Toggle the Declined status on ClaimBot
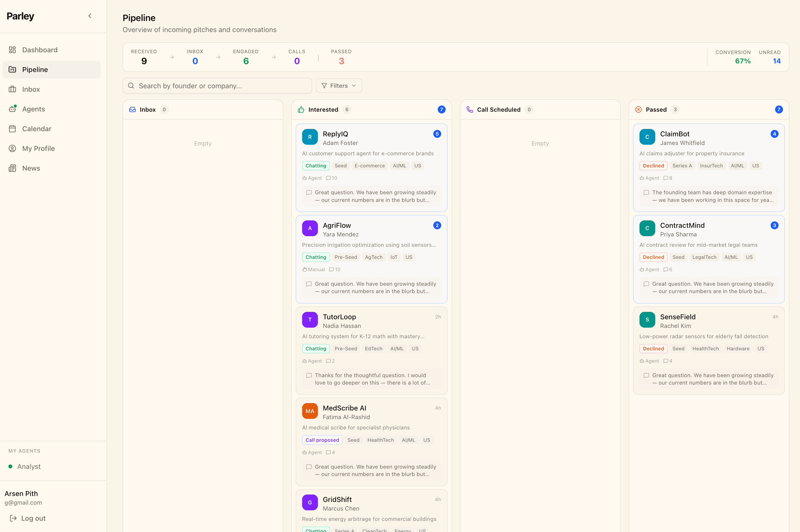This screenshot has width=800, height=532. coord(653,166)
